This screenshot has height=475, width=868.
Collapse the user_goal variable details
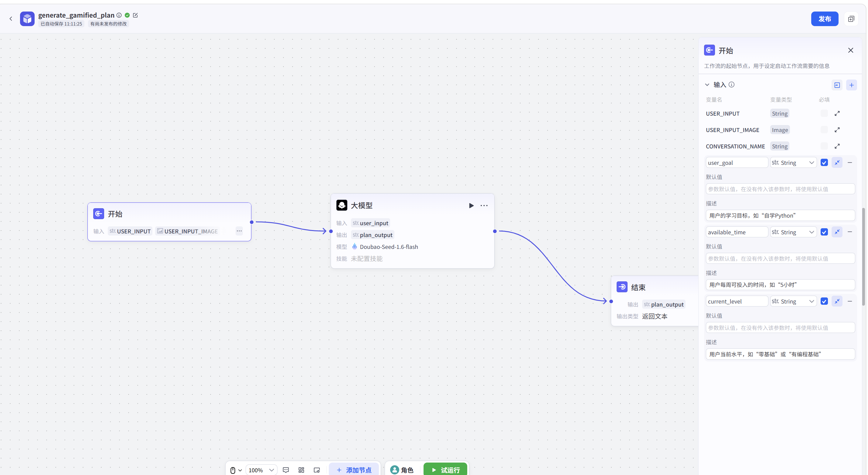[x=837, y=163]
